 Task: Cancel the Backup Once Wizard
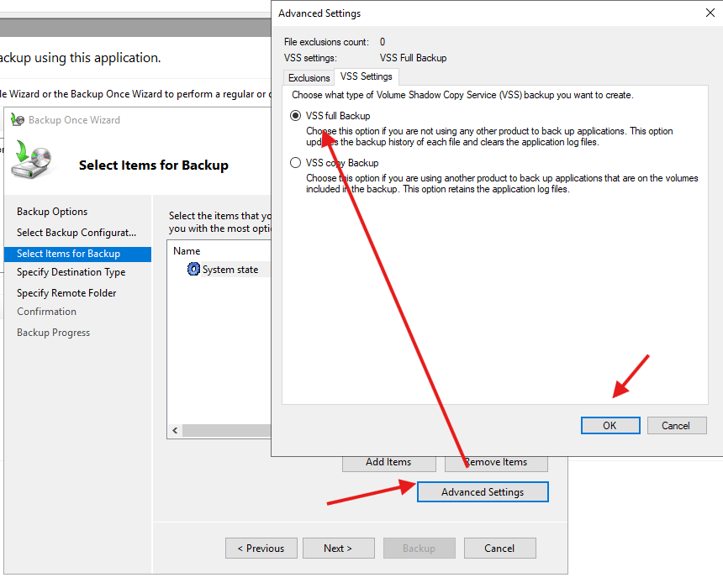(499, 549)
